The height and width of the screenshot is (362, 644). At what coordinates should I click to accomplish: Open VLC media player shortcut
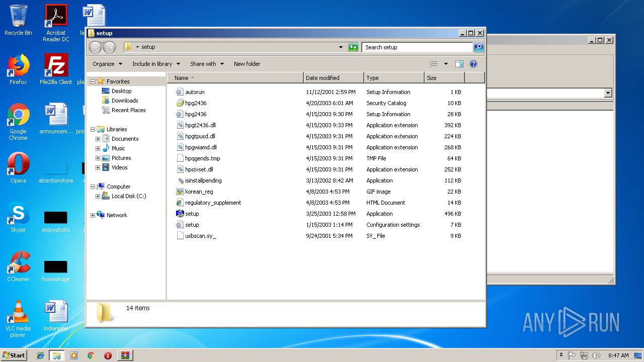18,319
